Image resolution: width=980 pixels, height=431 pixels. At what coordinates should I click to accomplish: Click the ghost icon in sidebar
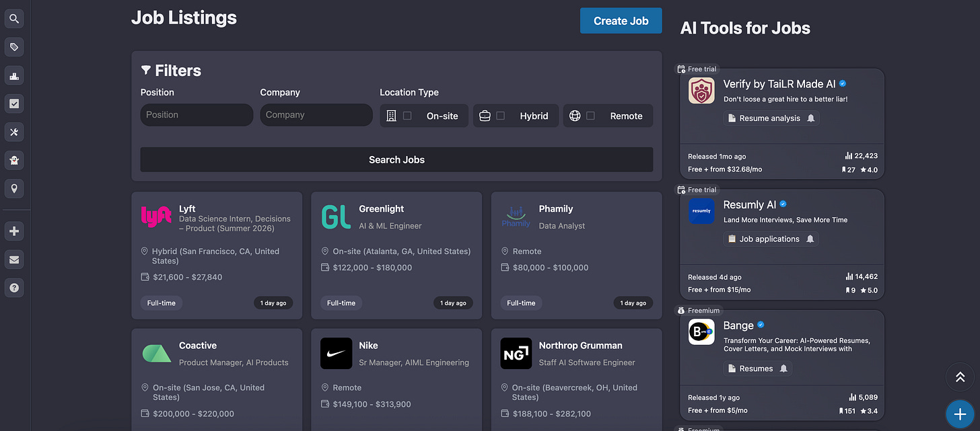pos(14,160)
